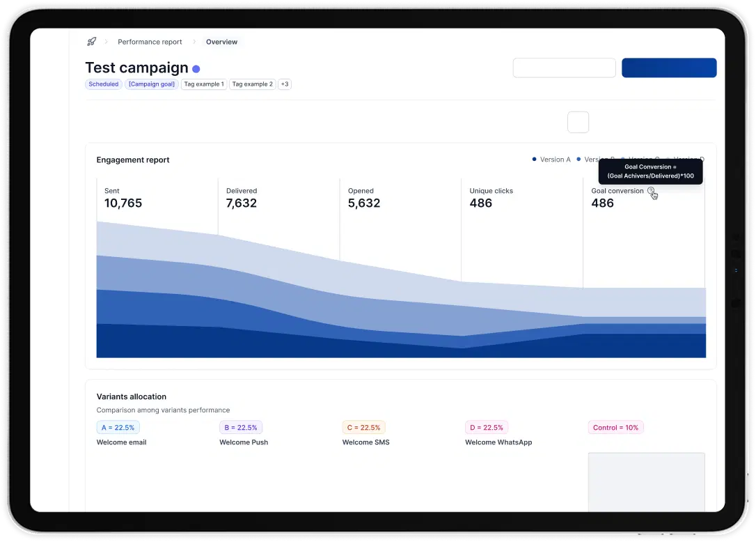Click the [Campaign goal] tag
Viewport: 756px width, 542px height.
(x=151, y=84)
